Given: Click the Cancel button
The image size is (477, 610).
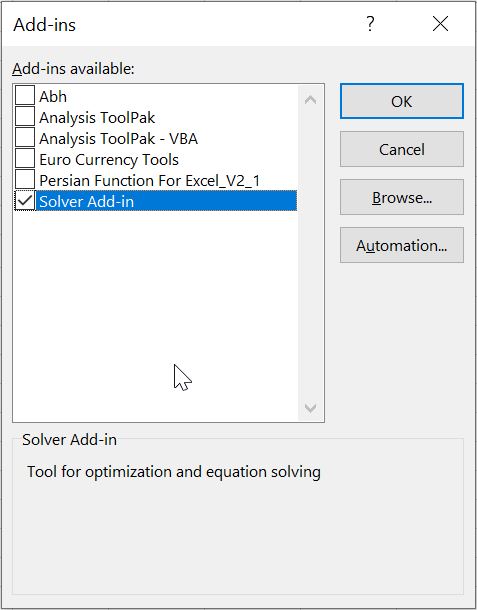Looking at the screenshot, I should coord(402,149).
